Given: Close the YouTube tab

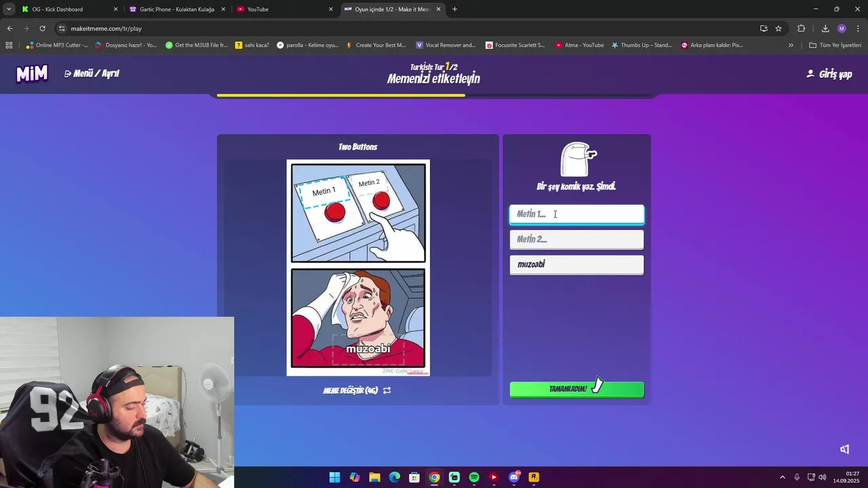Looking at the screenshot, I should (331, 9).
